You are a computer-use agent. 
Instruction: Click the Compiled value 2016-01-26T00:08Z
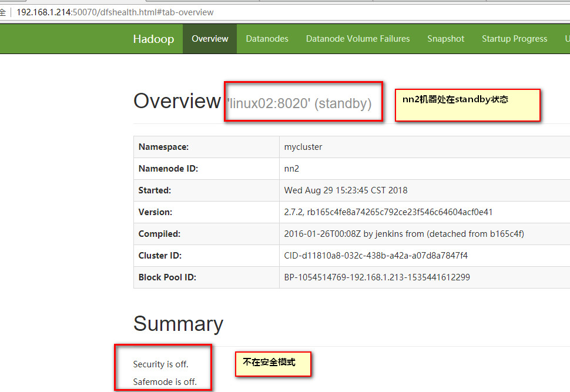[x=404, y=234]
